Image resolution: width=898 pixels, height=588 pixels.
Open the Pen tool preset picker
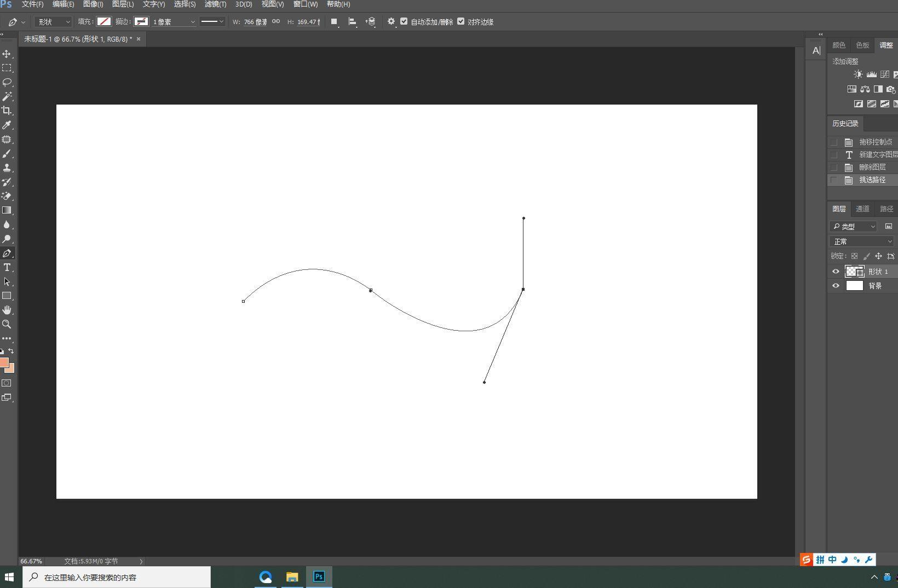tap(16, 22)
